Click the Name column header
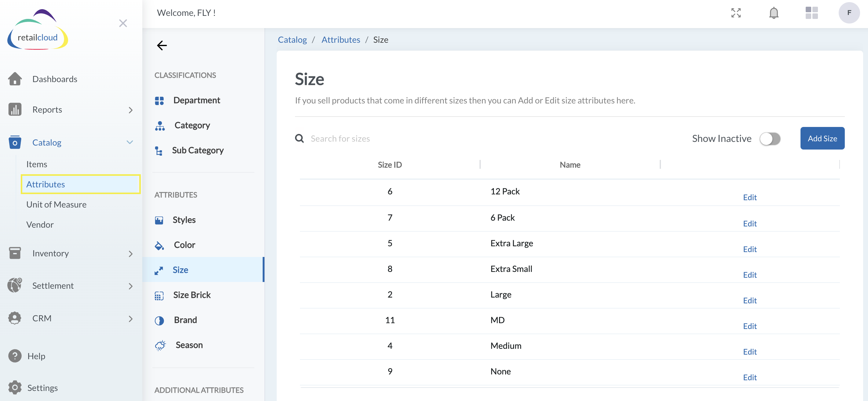868x401 pixels. (x=570, y=165)
